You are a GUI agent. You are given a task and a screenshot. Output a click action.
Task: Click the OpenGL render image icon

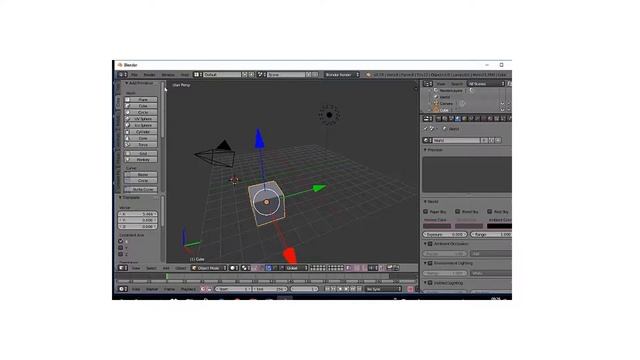(x=390, y=268)
